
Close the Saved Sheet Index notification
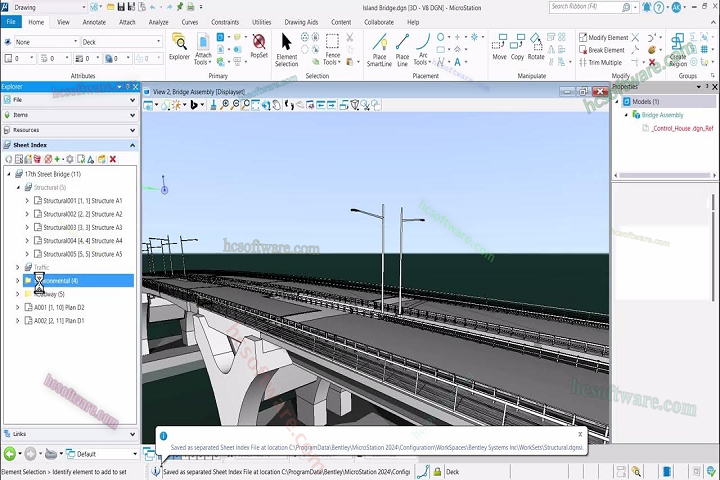click(x=580, y=434)
